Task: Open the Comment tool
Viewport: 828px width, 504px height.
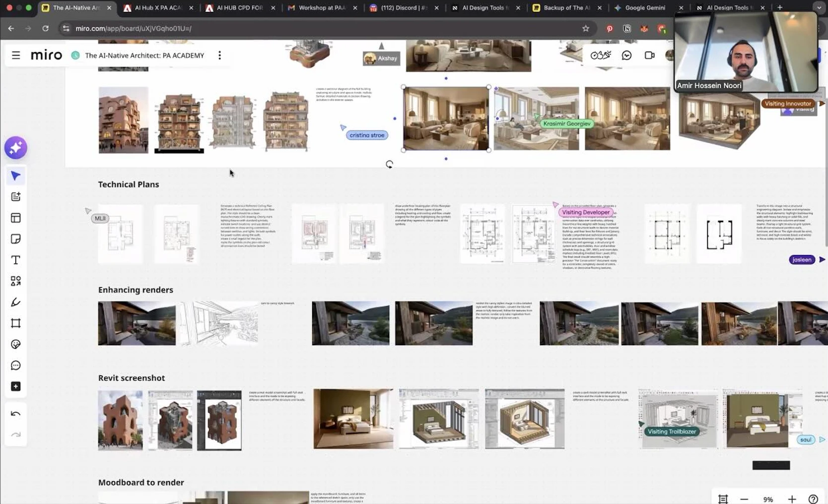Action: pos(16,366)
